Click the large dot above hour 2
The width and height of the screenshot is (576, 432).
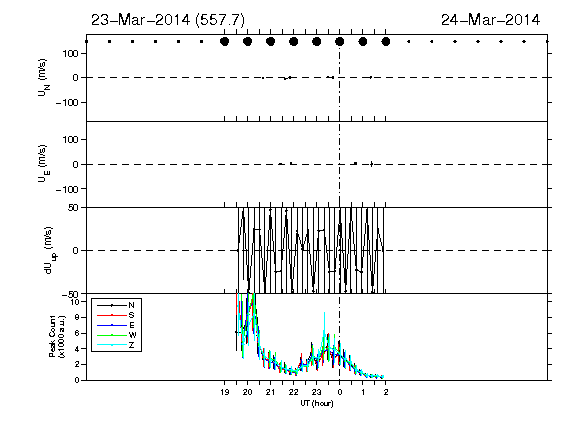386,42
